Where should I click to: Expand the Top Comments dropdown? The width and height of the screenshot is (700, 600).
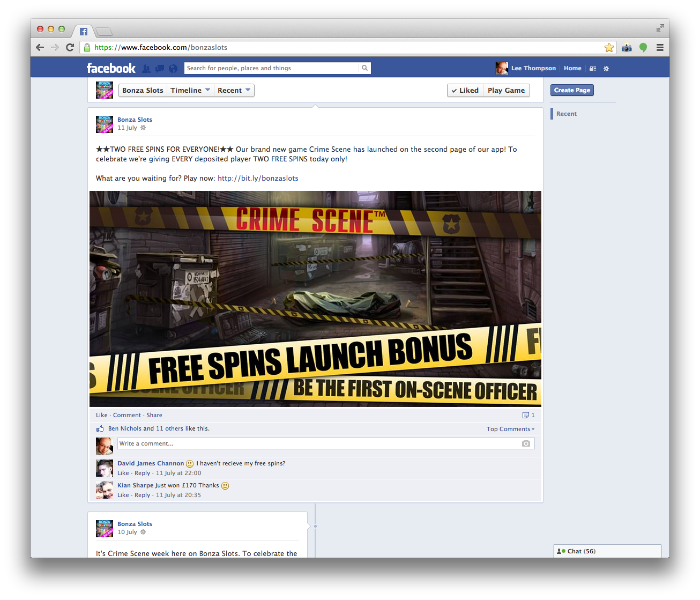pos(510,429)
